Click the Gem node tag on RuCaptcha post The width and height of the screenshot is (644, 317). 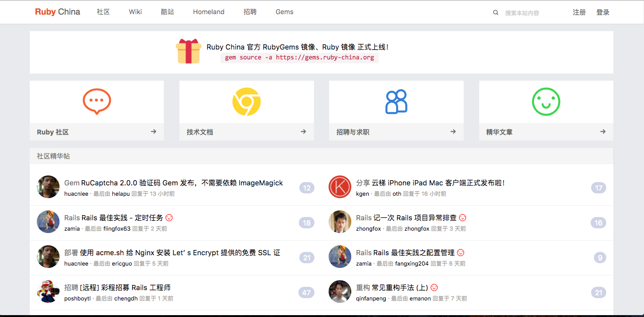tap(72, 183)
